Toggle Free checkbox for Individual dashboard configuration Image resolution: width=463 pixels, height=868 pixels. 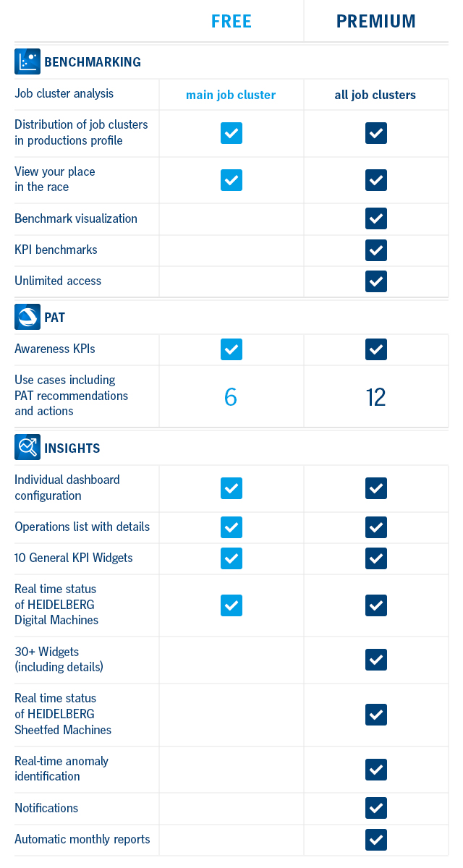click(x=231, y=488)
